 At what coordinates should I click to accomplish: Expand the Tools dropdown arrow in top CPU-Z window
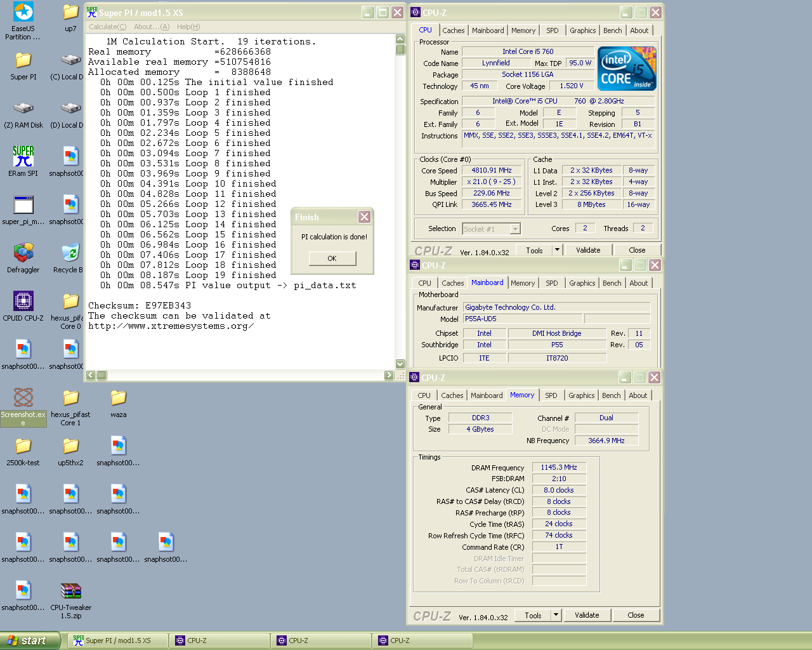(x=558, y=250)
